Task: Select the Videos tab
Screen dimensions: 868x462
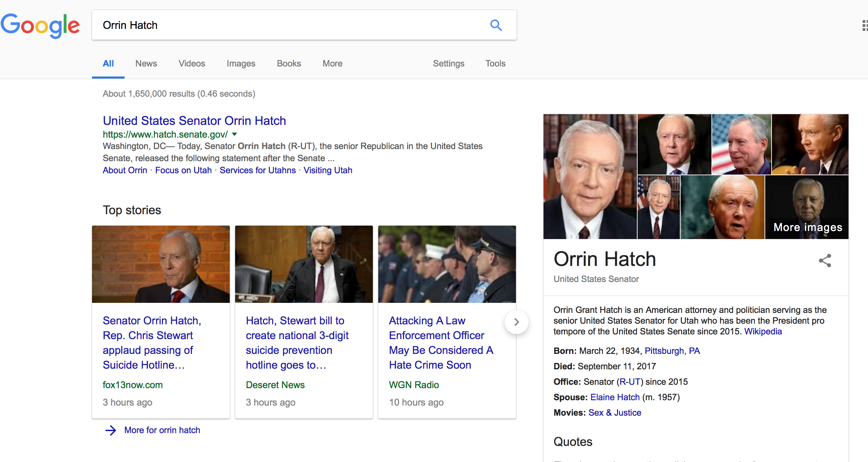Action: pyautogui.click(x=191, y=63)
